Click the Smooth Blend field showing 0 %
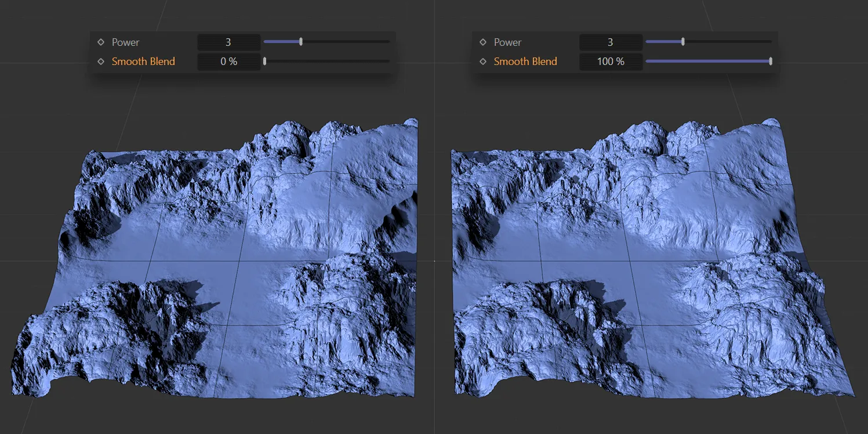The height and width of the screenshot is (434, 868). pos(229,61)
